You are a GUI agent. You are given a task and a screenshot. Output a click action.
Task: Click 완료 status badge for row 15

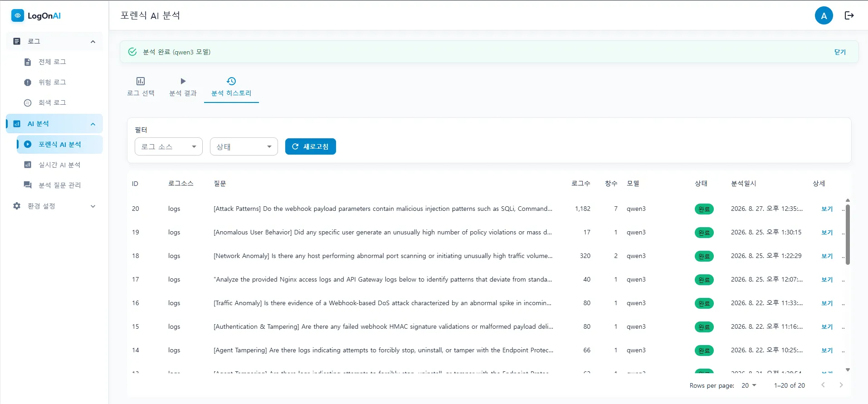click(704, 327)
